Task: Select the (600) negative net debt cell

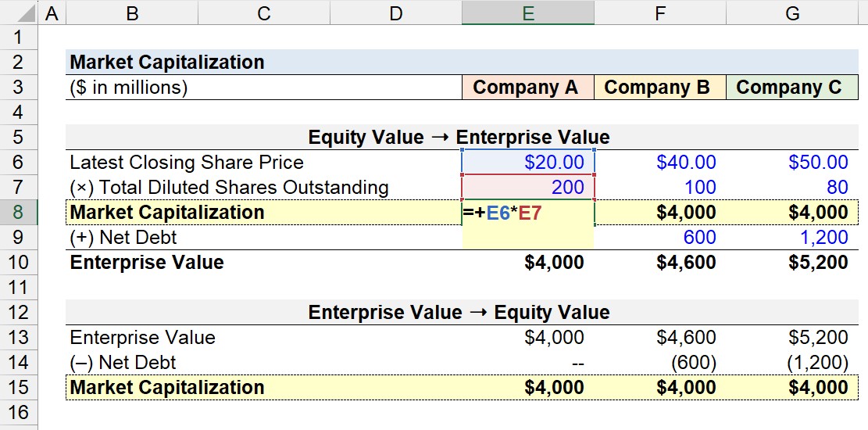Action: pos(660,362)
